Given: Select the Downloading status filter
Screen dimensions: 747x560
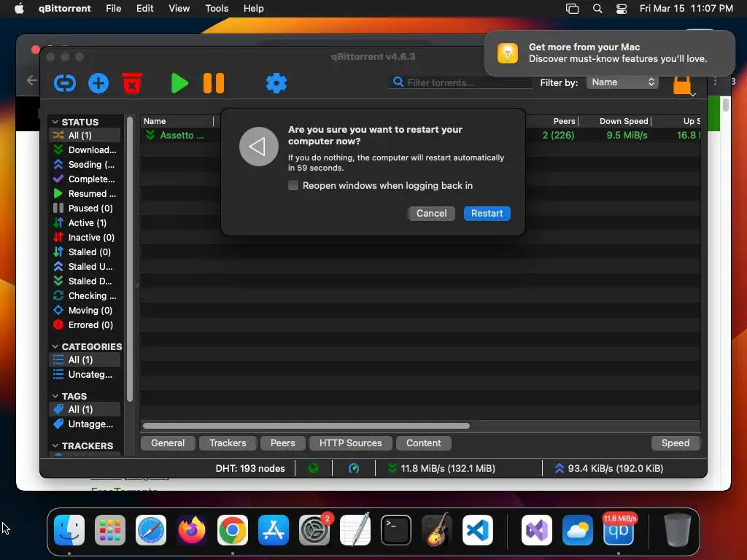Looking at the screenshot, I should (x=85, y=150).
